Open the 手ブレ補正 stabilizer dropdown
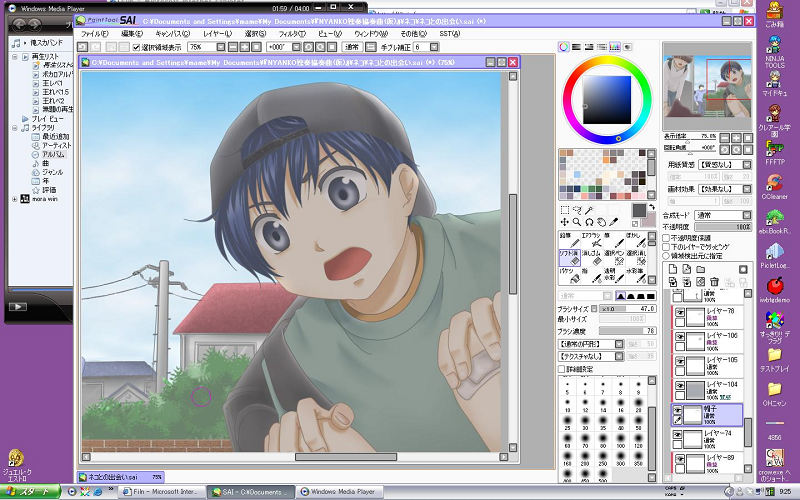Screen dimensions: 800x500 (434, 47)
